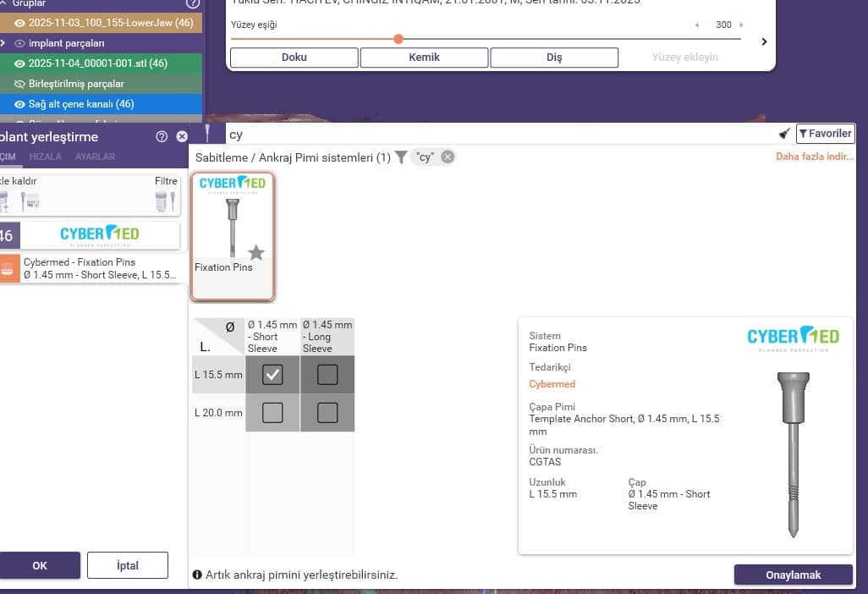
Task: Mark Fixation Pins as favorite with star
Action: pos(256,252)
